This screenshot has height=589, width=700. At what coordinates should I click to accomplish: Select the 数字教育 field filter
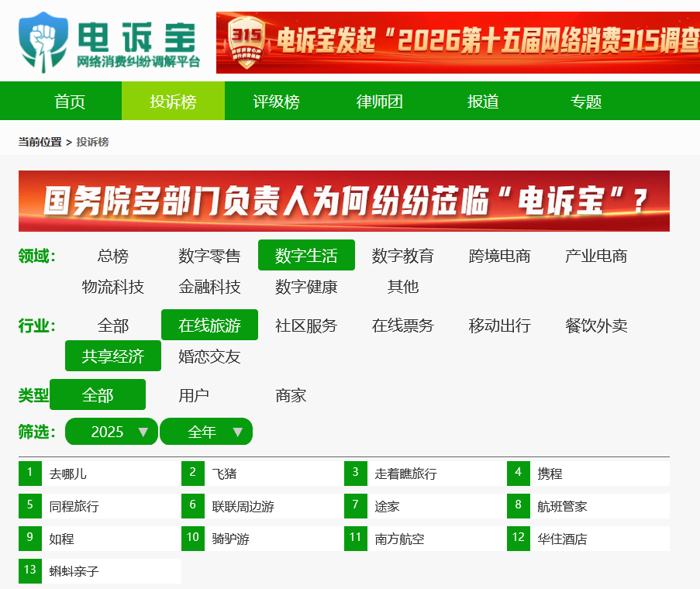pyautogui.click(x=404, y=255)
